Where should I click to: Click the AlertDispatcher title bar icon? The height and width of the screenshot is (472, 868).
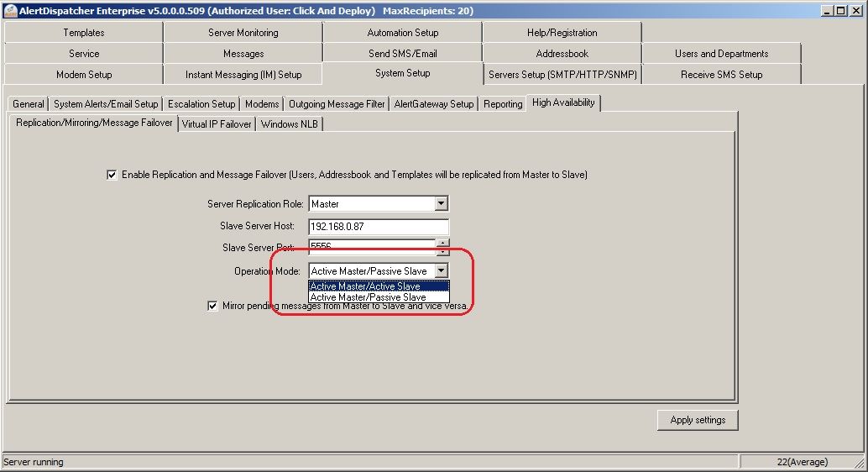click(x=10, y=11)
